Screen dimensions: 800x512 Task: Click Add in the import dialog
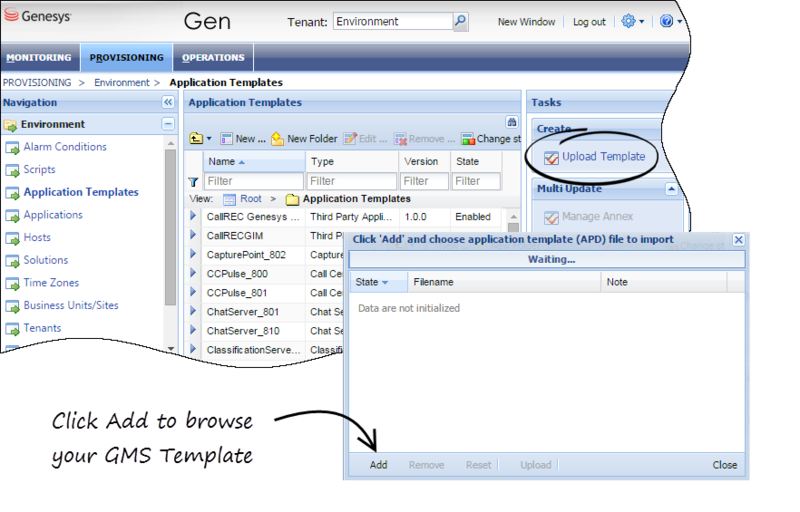point(378,465)
